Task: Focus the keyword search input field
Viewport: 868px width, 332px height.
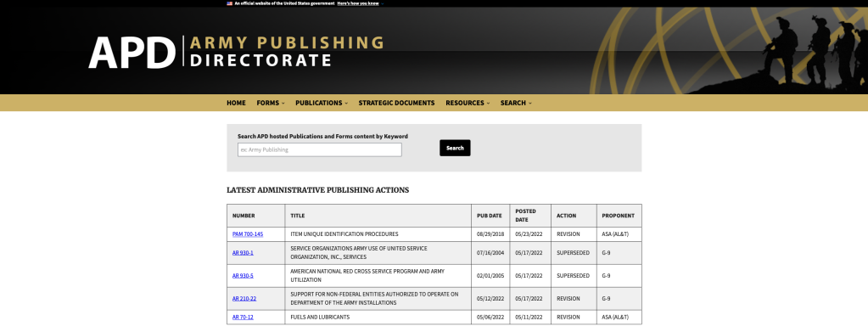Action: click(319, 149)
